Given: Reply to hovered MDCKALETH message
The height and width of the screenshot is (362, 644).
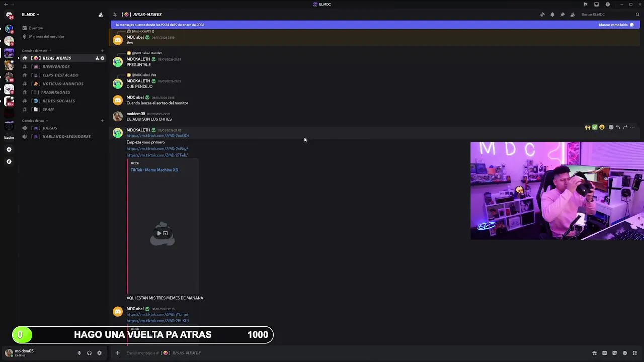Looking at the screenshot, I should point(618,127).
